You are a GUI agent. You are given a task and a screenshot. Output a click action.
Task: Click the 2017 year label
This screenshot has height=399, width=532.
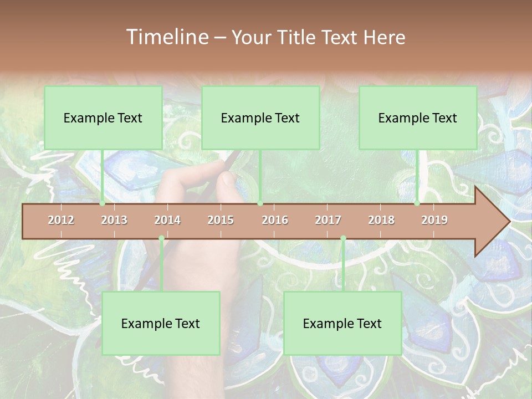pyautogui.click(x=328, y=220)
